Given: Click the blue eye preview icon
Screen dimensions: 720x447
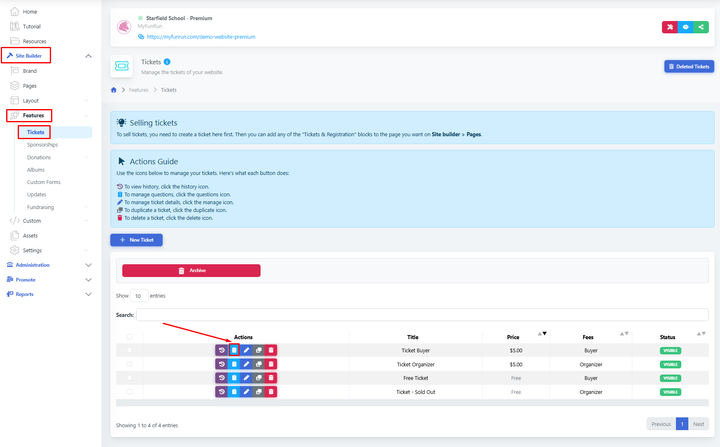Looking at the screenshot, I should [x=685, y=27].
